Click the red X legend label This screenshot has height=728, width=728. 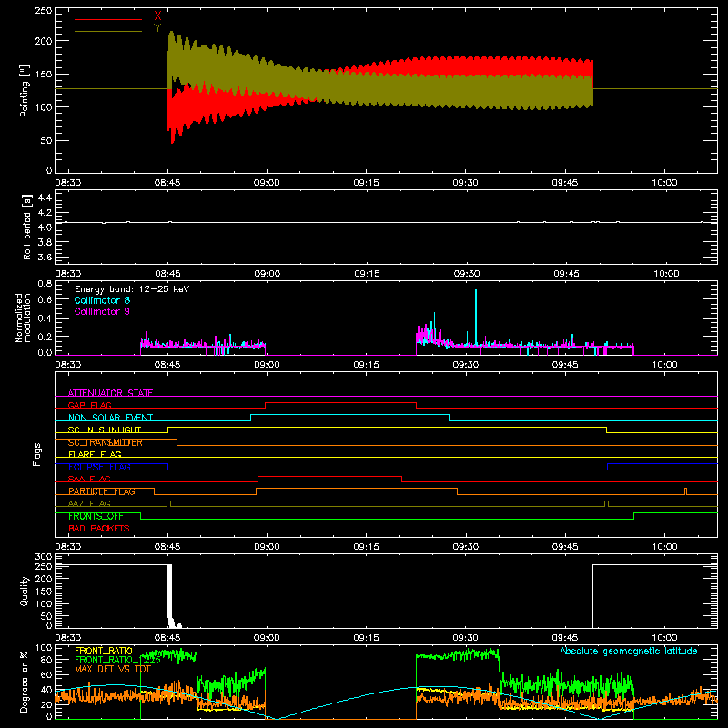pos(157,16)
